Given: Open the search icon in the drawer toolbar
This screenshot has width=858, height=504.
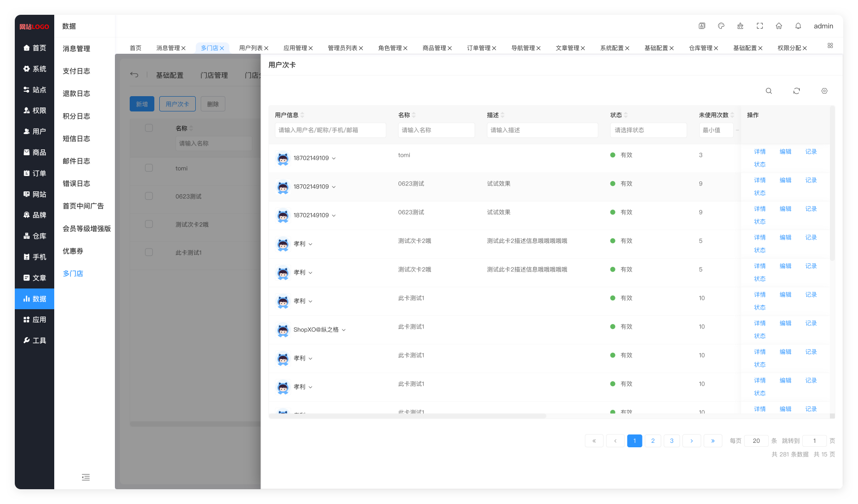Looking at the screenshot, I should [769, 91].
